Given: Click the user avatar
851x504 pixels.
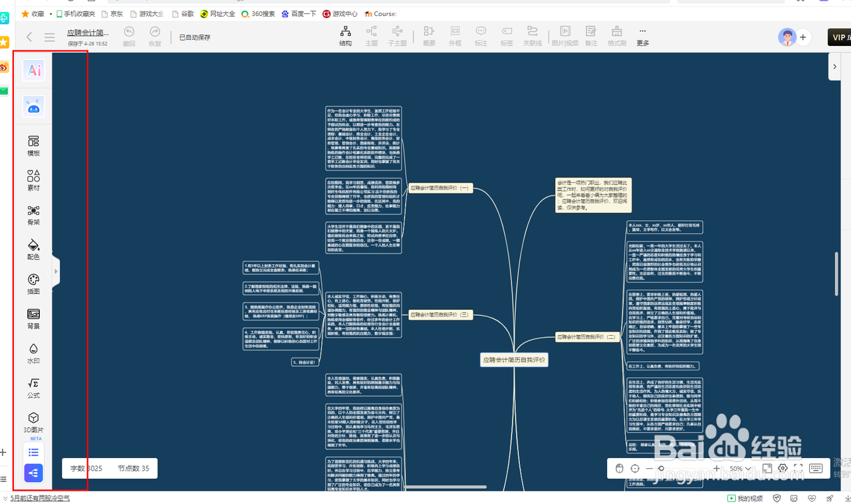Looking at the screenshot, I should 787,37.
